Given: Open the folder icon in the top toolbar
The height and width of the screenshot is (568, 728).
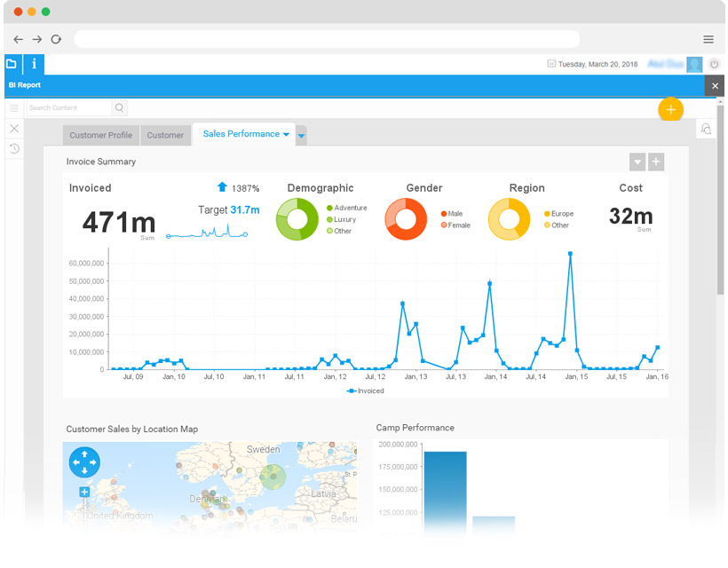Looking at the screenshot, I should [x=12, y=64].
